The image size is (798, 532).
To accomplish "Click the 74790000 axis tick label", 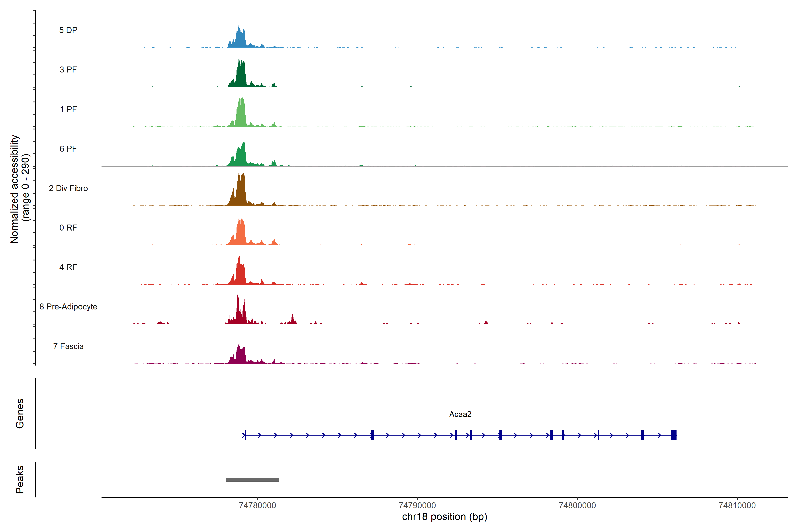I will [417, 505].
